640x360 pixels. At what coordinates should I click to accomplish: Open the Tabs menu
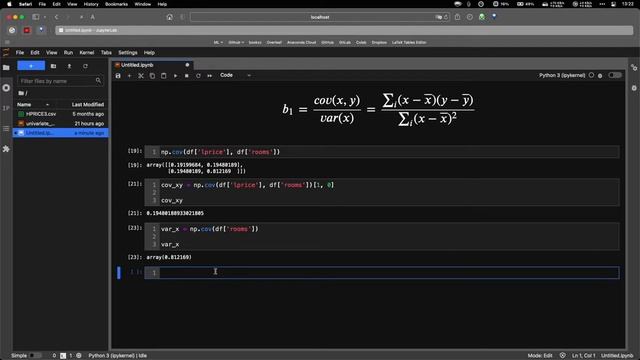click(x=106, y=53)
